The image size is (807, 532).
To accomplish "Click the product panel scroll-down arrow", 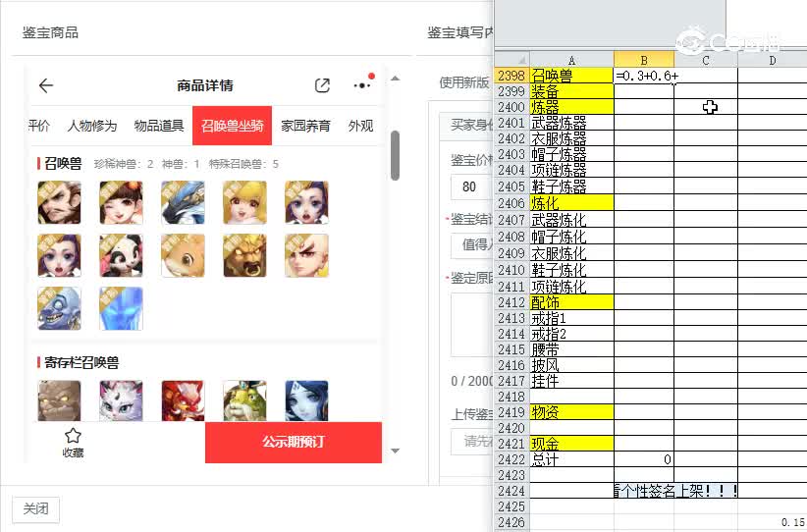I will tap(396, 451).
